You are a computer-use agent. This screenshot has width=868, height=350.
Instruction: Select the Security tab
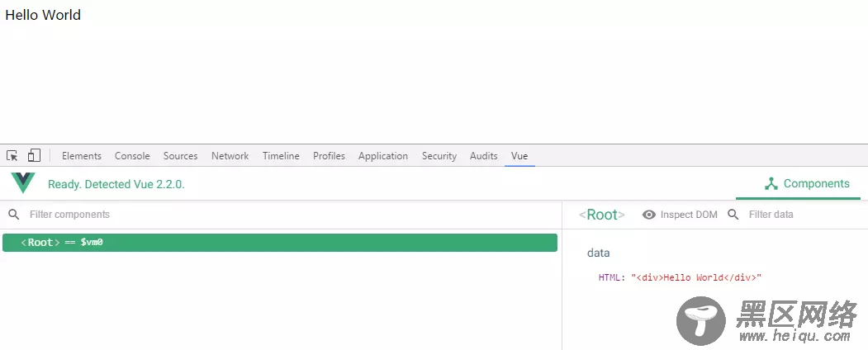click(x=439, y=156)
